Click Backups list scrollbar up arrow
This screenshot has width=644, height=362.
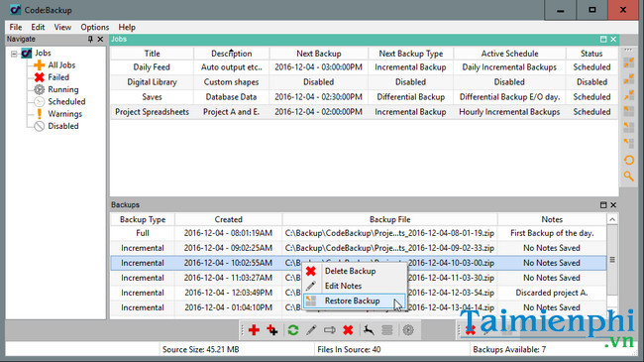[x=612, y=219]
